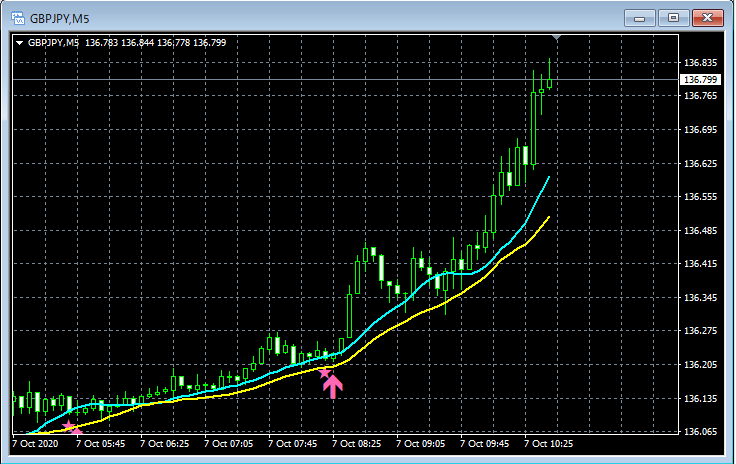The image size is (736, 464).
Task: Click the gray chart shift triangle marker
Action: coord(557,37)
